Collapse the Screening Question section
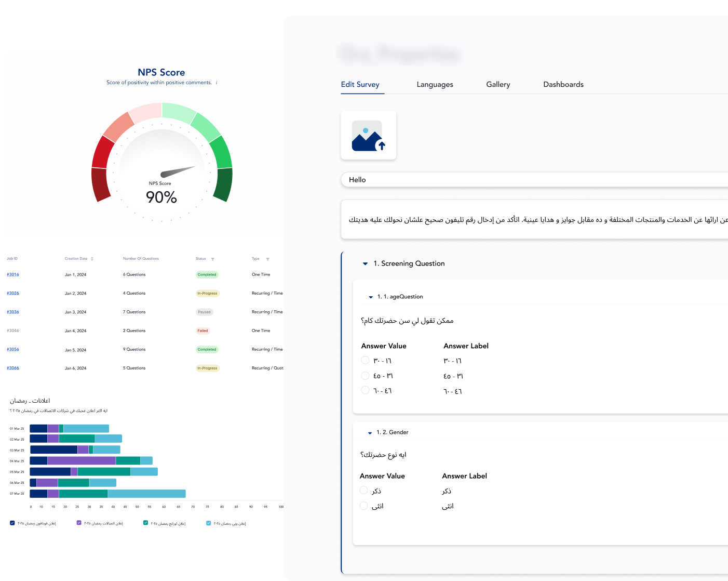This screenshot has height=581, width=728. tap(365, 264)
